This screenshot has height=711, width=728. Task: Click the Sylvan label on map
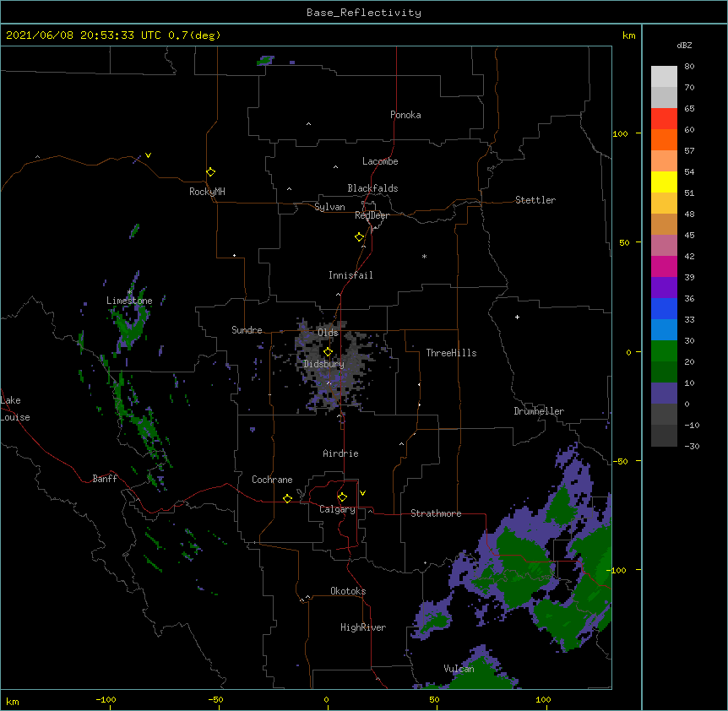(x=329, y=207)
